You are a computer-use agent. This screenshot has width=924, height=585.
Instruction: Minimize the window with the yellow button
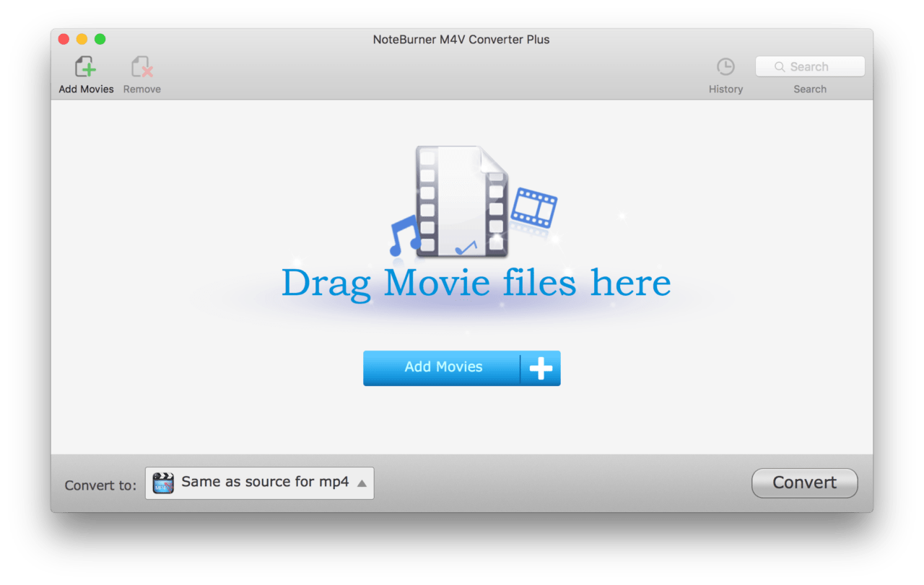[82, 39]
